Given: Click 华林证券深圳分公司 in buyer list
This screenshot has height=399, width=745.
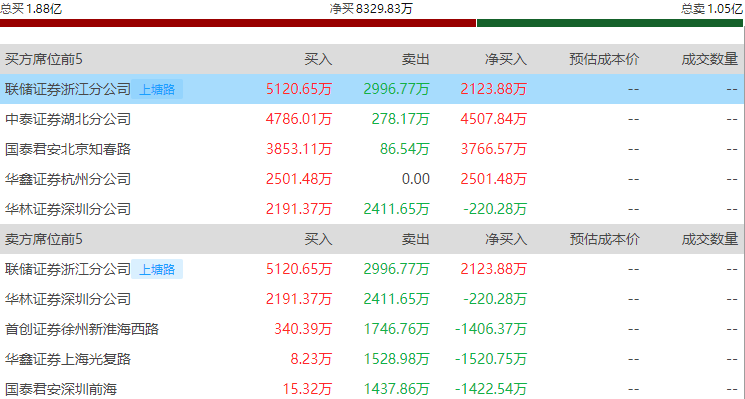Looking at the screenshot, I should coord(68,209).
